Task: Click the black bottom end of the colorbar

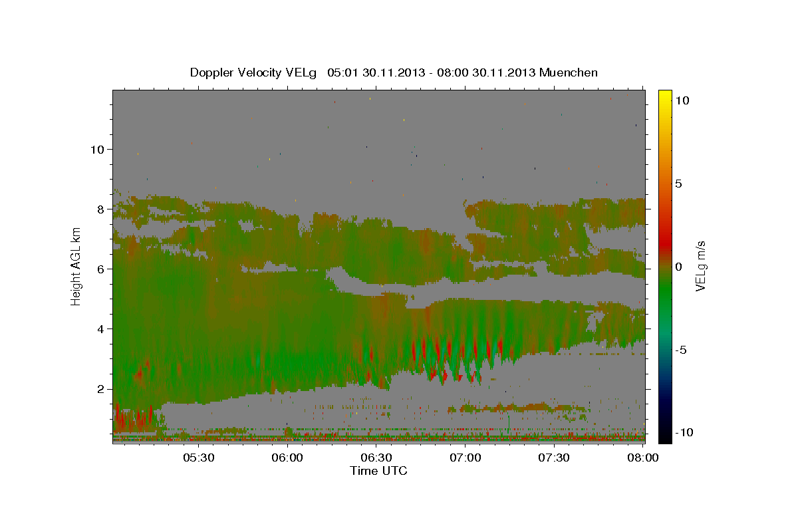Action: coord(665,438)
